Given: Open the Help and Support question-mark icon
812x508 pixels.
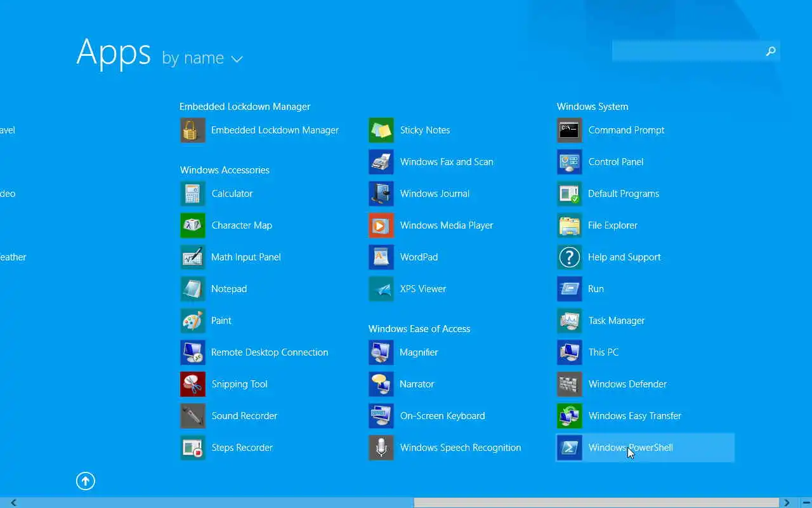Looking at the screenshot, I should click(x=570, y=257).
